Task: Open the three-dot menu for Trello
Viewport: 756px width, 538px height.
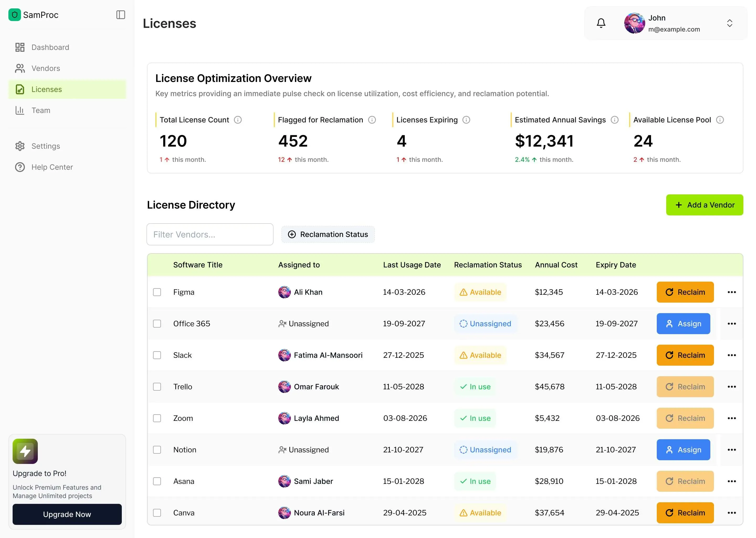Action: (x=732, y=387)
